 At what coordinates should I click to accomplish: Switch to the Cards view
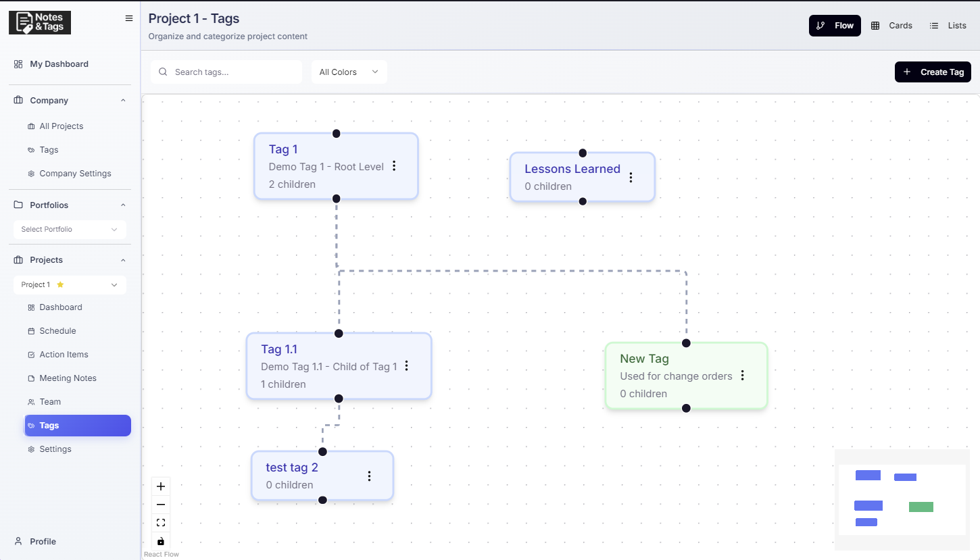click(x=892, y=25)
